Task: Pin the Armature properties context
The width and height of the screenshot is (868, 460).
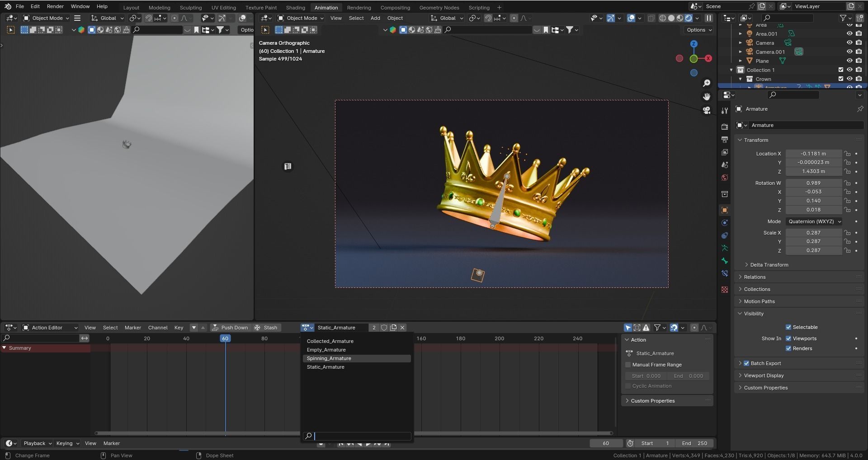Action: (x=860, y=109)
